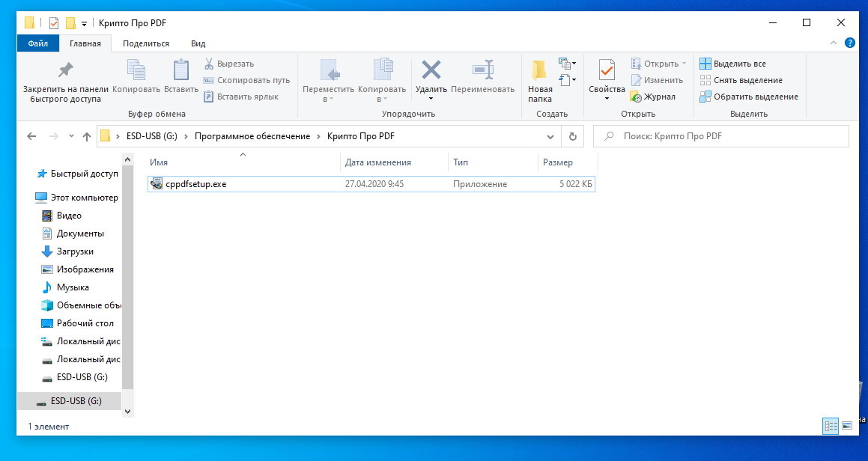
Task: Click ESD-USB (G:) in address bar
Action: tap(152, 136)
